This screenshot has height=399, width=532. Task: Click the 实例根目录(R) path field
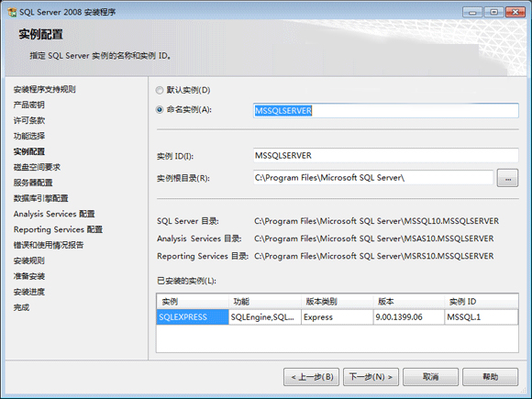coord(373,177)
